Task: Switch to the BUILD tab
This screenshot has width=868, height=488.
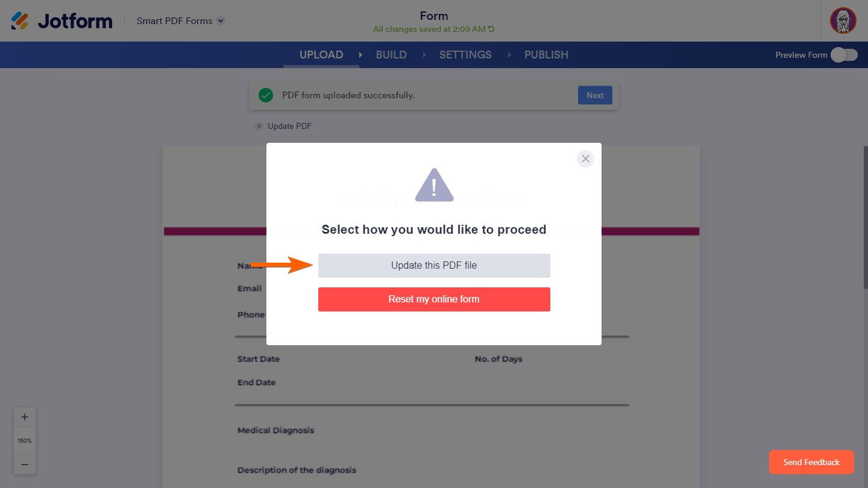Action: 391,55
